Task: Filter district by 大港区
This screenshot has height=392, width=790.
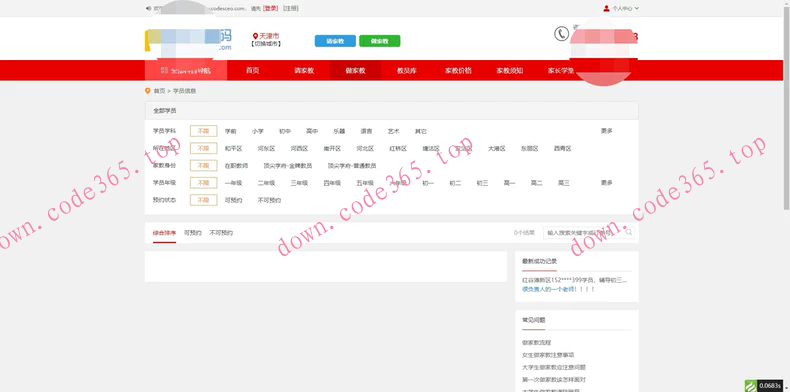Action: point(496,149)
